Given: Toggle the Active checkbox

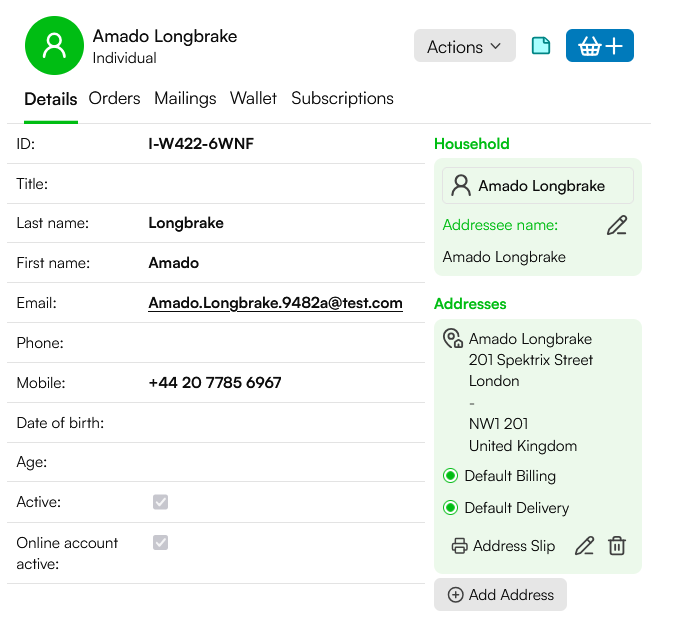Looking at the screenshot, I should point(161,502).
